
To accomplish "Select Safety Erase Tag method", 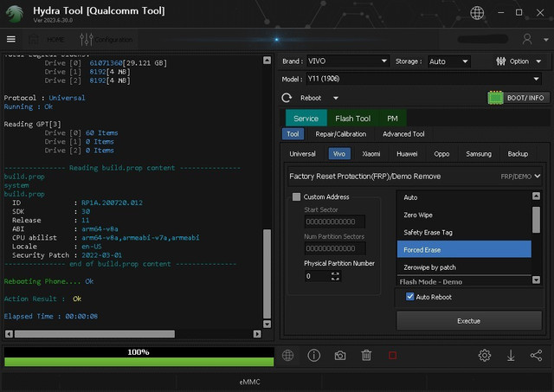I will (464, 233).
